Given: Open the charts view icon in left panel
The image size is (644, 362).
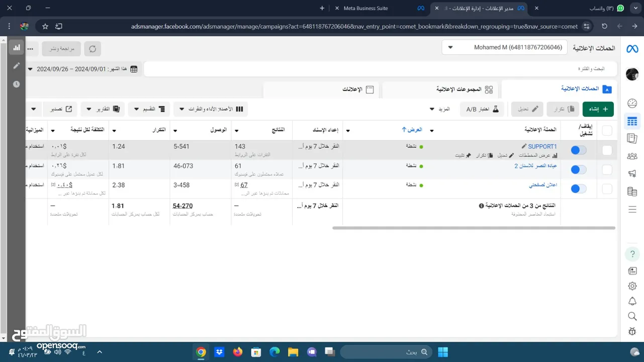Looking at the screenshot, I should tap(17, 47).
